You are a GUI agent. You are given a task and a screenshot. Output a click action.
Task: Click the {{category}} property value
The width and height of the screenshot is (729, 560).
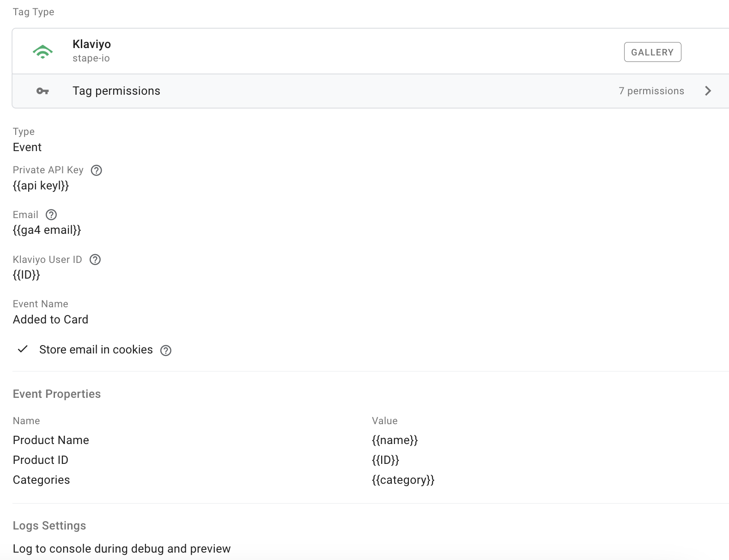tap(403, 480)
